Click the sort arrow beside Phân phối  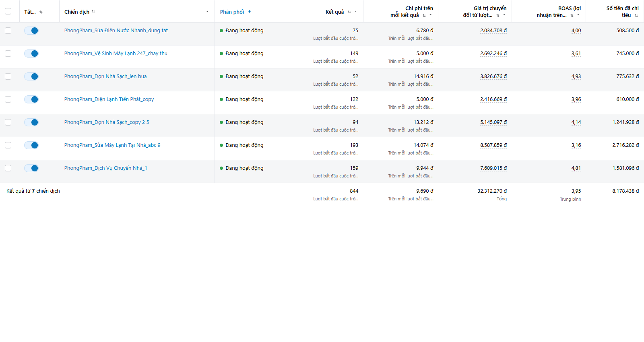pyautogui.click(x=250, y=12)
